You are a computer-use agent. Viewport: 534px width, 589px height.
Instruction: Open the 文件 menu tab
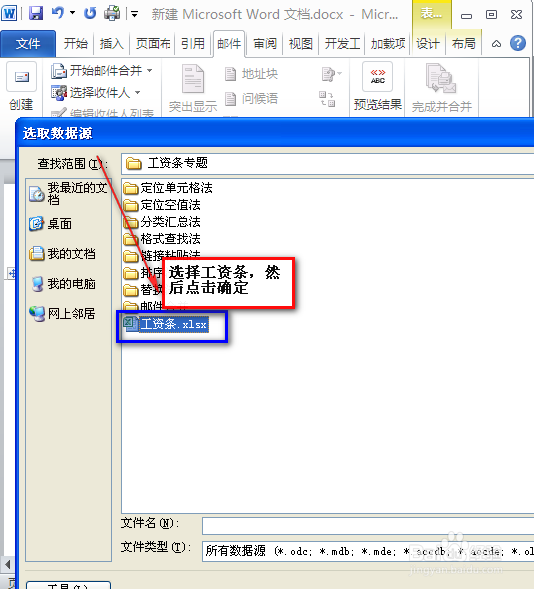pyautogui.click(x=28, y=44)
